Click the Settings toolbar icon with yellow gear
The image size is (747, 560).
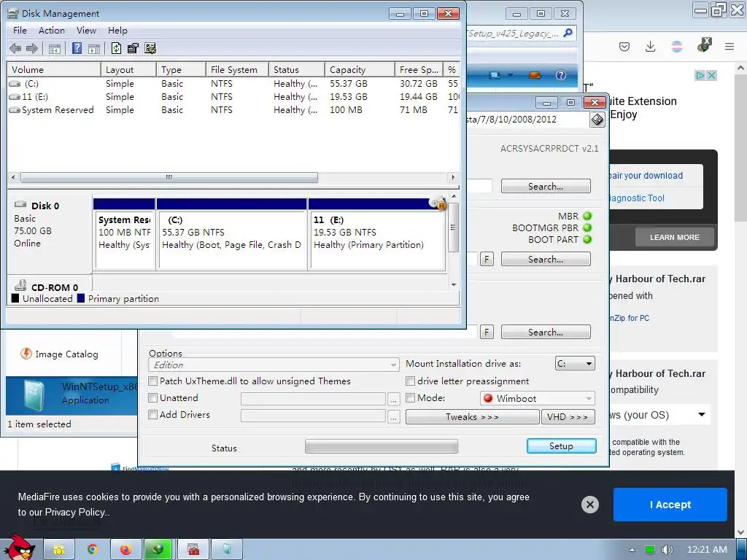tap(150, 48)
